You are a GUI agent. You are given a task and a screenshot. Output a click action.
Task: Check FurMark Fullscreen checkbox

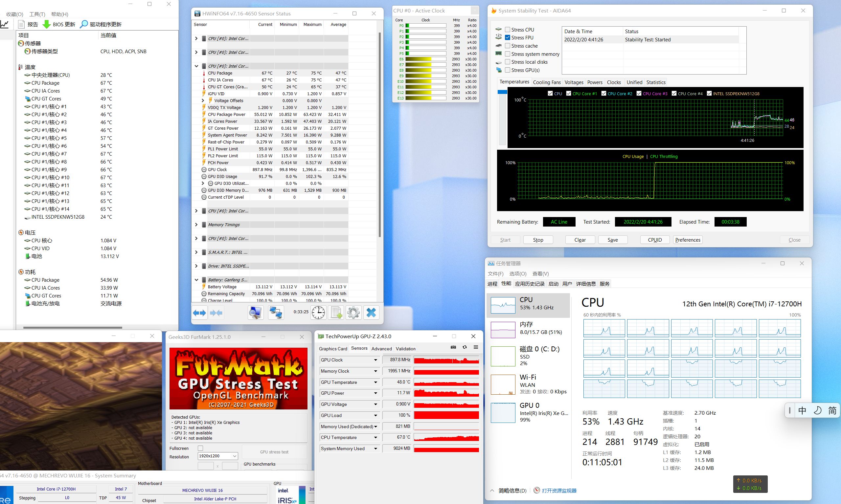(200, 448)
